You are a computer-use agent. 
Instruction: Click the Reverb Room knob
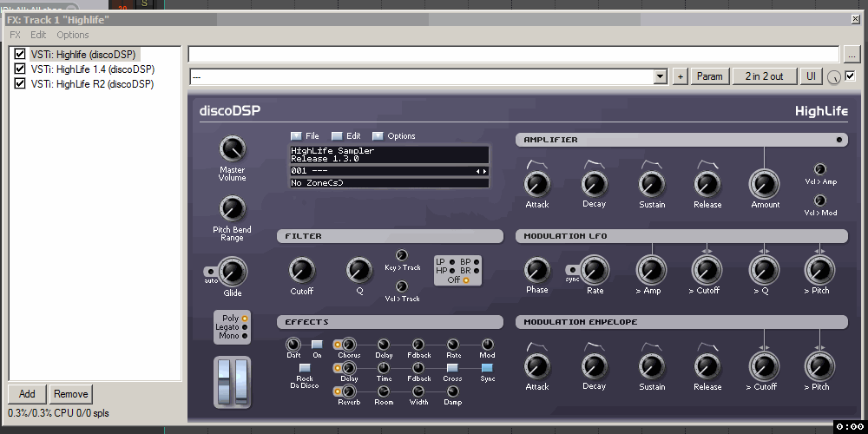point(384,392)
